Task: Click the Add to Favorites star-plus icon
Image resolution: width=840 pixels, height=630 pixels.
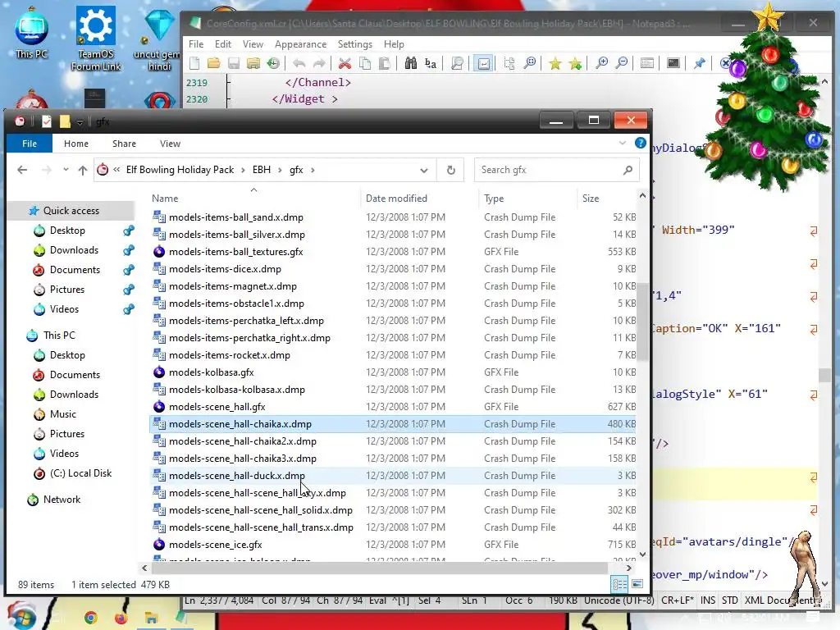Action: 575,64
